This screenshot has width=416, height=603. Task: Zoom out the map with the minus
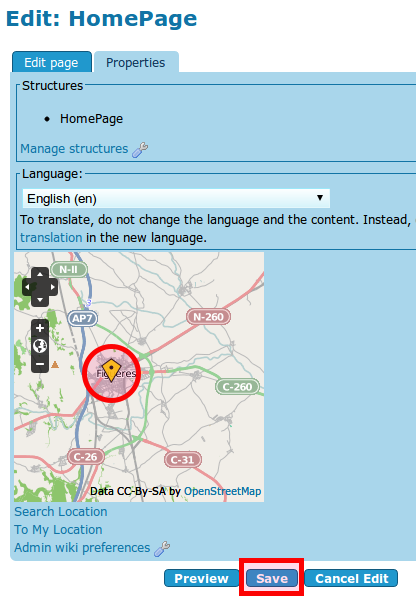40,364
